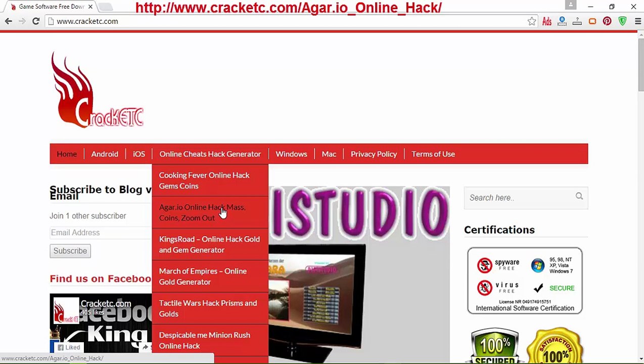Viewport: 644px width, 364px height.
Task: Click the Satisfaction 100% gold badge
Action: coord(555,346)
